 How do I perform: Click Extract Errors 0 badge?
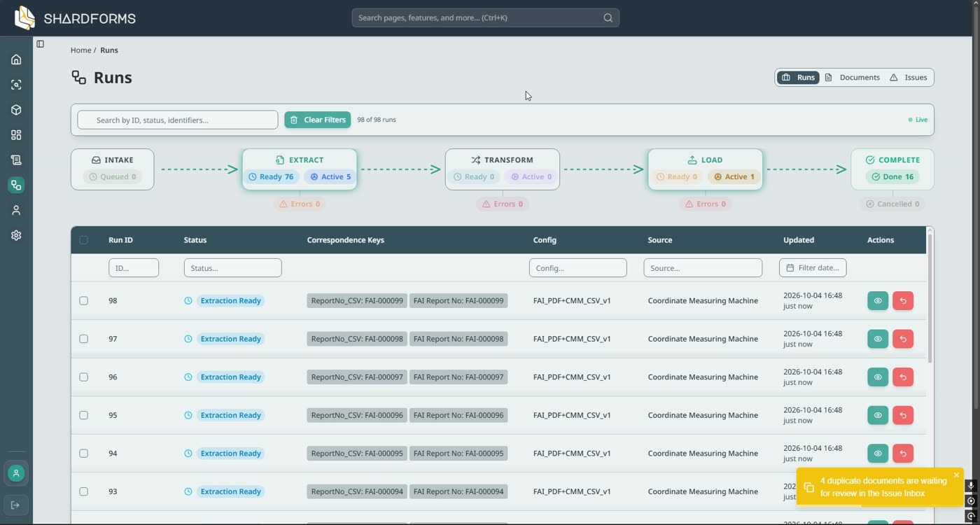click(300, 204)
